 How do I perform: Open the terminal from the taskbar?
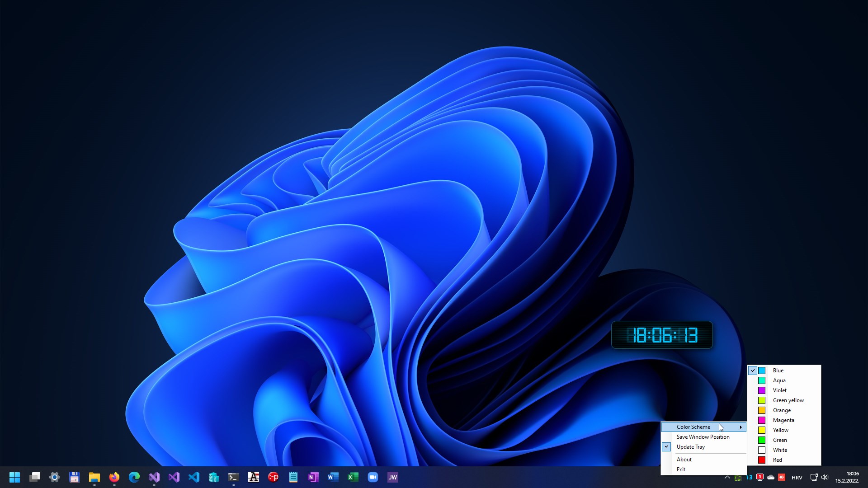[x=234, y=477]
